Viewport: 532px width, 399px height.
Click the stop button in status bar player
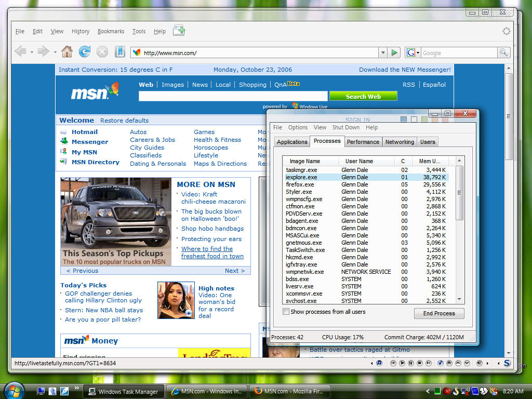(420, 363)
